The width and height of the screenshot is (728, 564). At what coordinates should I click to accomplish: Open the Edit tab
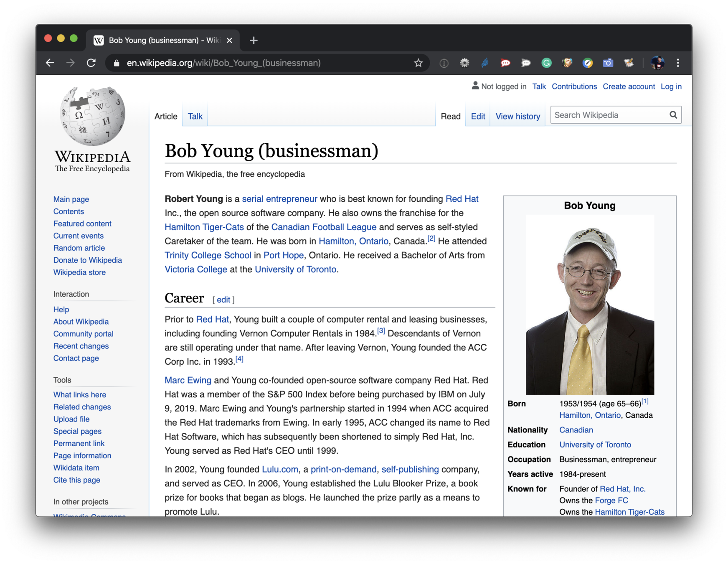click(478, 117)
